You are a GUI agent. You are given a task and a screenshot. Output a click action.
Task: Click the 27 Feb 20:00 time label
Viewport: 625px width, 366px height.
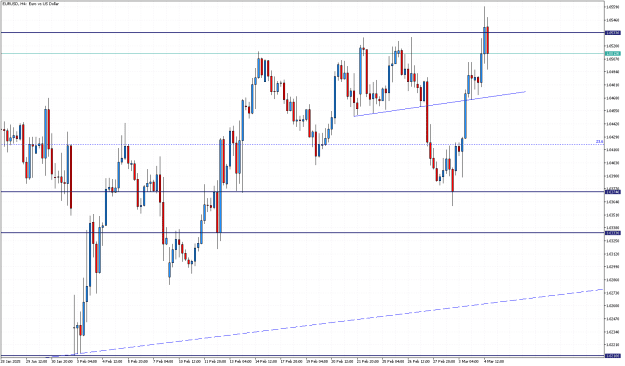tap(445, 361)
